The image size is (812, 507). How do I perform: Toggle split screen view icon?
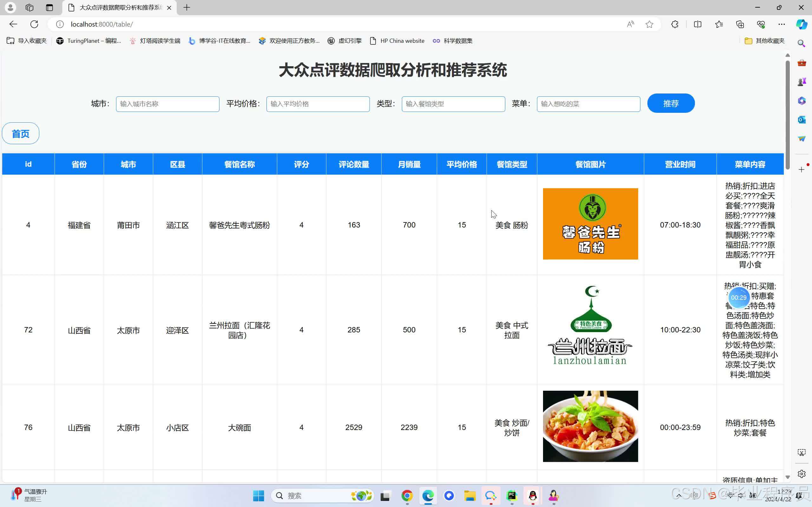[697, 24]
